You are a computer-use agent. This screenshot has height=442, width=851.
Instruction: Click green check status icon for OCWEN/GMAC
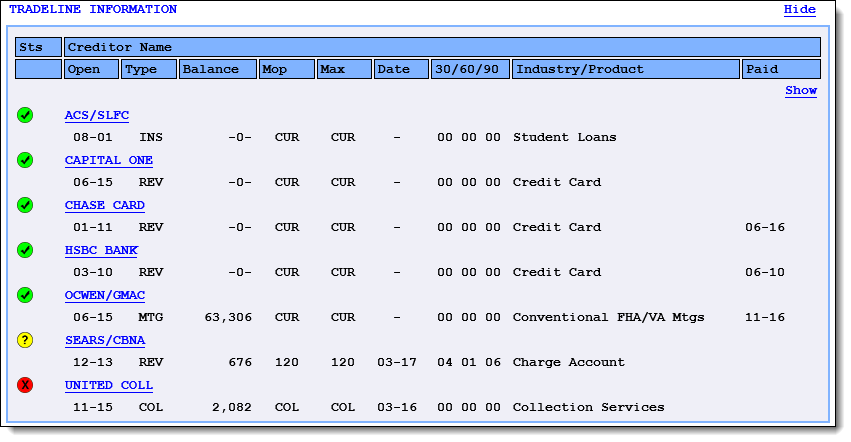(x=25, y=295)
